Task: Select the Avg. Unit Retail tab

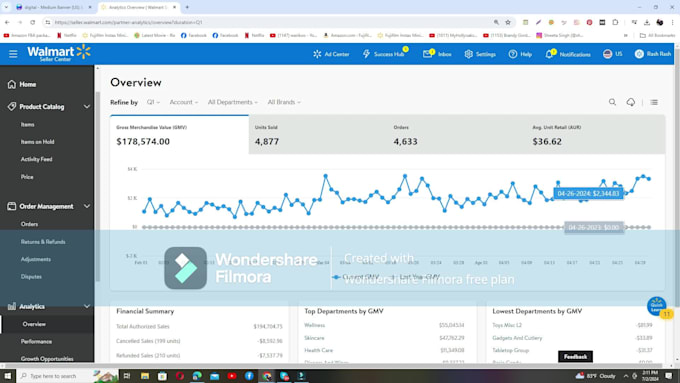Action: [596, 135]
